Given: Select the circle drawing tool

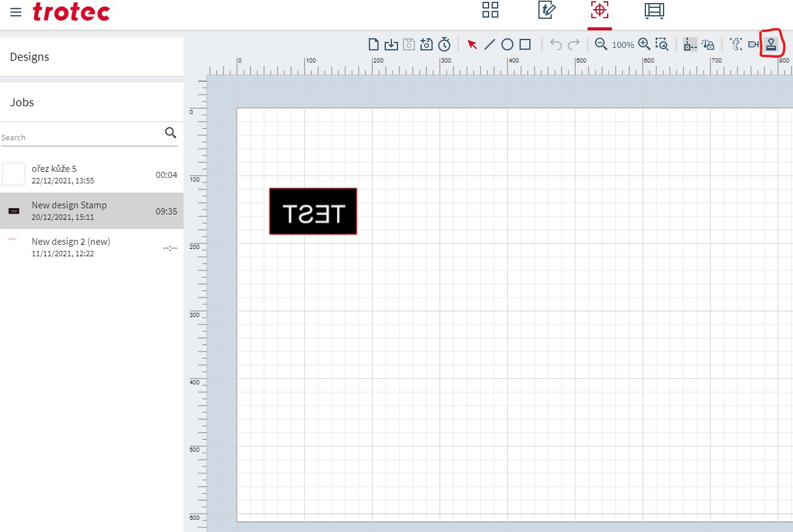Looking at the screenshot, I should [507, 44].
